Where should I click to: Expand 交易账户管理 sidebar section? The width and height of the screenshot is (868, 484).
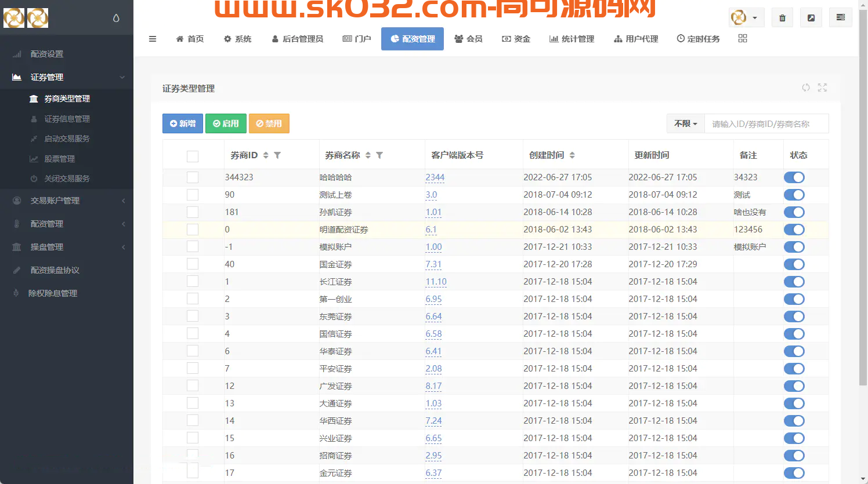coord(67,201)
